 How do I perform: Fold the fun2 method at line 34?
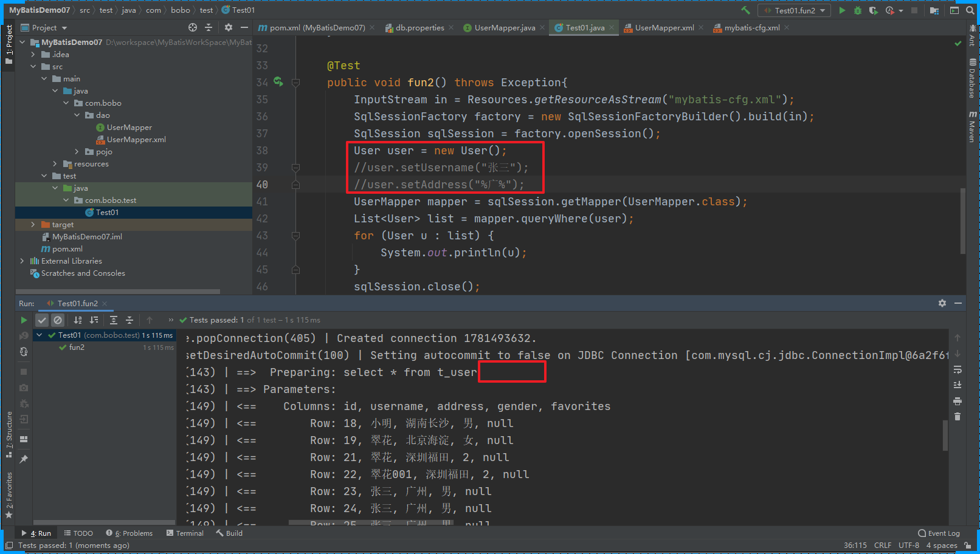point(295,83)
